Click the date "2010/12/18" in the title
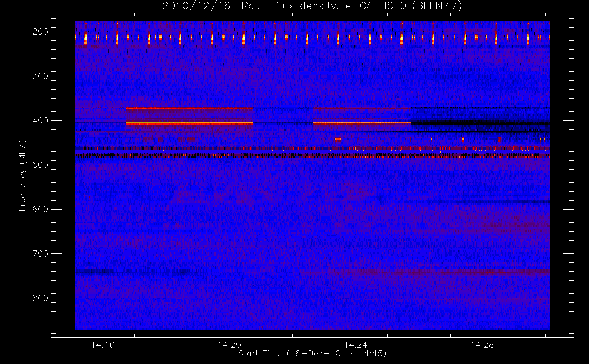This screenshot has width=589, height=364. 197,6
